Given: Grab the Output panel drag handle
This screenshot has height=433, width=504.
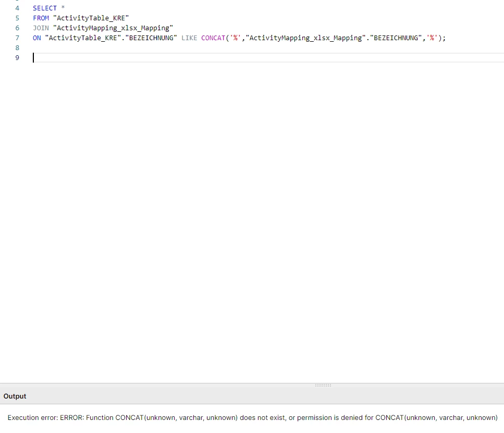Looking at the screenshot, I should (323, 385).
